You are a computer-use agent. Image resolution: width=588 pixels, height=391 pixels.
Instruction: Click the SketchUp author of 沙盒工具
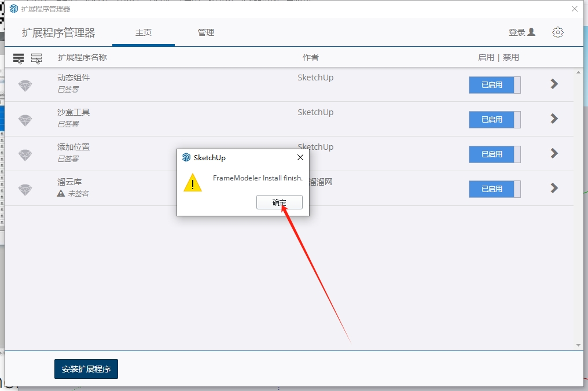pyautogui.click(x=315, y=112)
